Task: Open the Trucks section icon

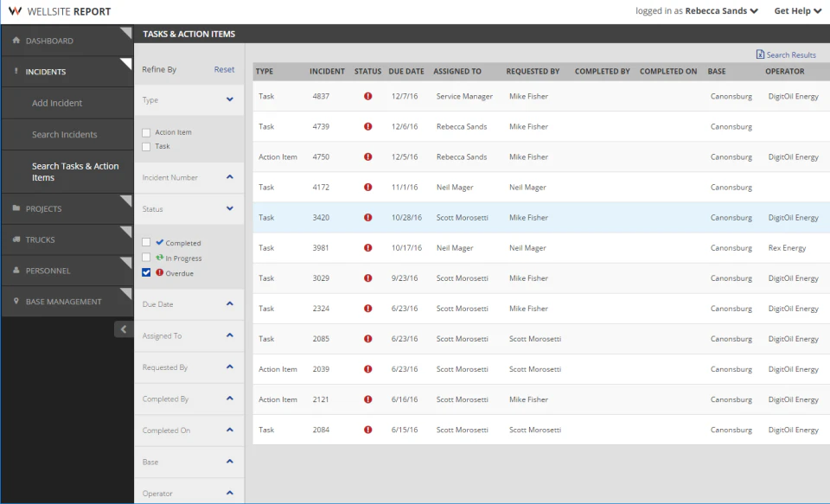Action: click(16, 239)
